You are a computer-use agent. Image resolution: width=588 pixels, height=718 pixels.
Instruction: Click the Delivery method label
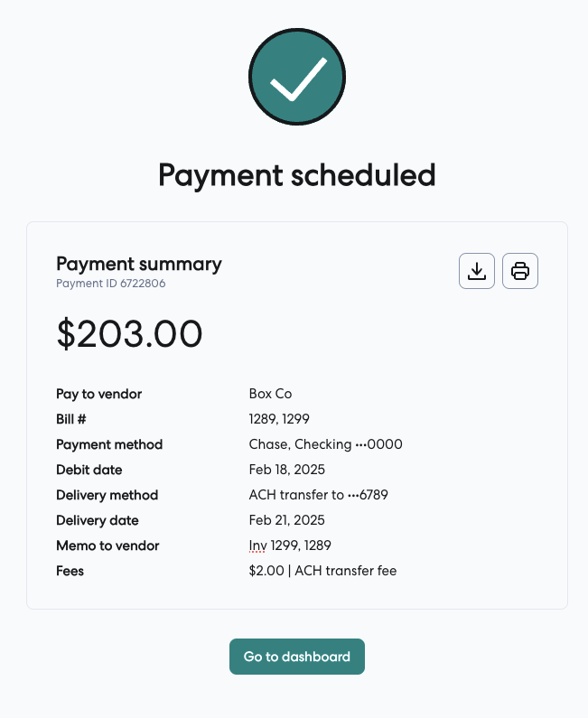(107, 495)
